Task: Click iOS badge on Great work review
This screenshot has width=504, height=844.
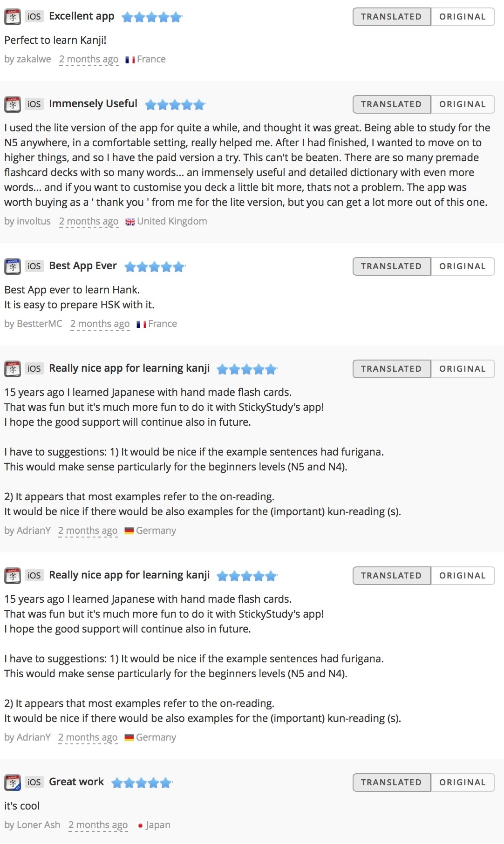Action: pyautogui.click(x=34, y=783)
